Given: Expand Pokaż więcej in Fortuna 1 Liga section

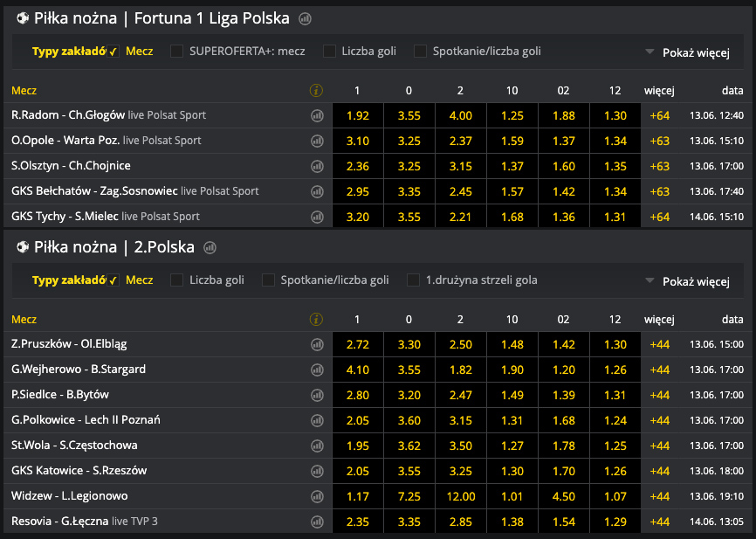Looking at the screenshot, I should coord(687,52).
